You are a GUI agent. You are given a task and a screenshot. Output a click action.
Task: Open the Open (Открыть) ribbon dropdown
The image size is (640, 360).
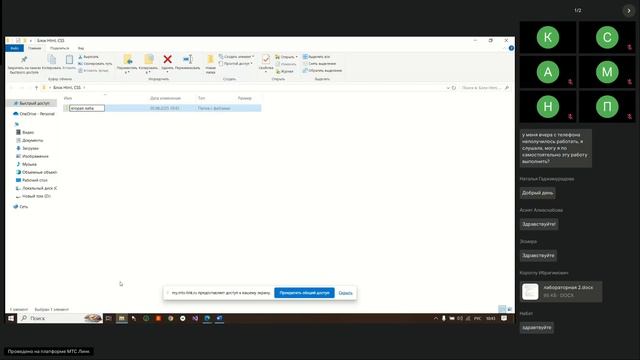coord(286,57)
